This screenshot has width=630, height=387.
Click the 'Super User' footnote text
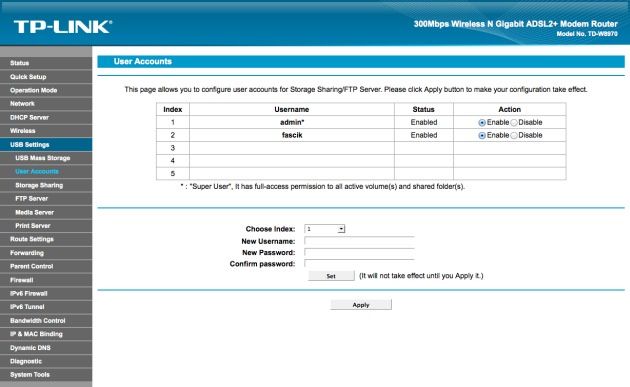(x=322, y=186)
